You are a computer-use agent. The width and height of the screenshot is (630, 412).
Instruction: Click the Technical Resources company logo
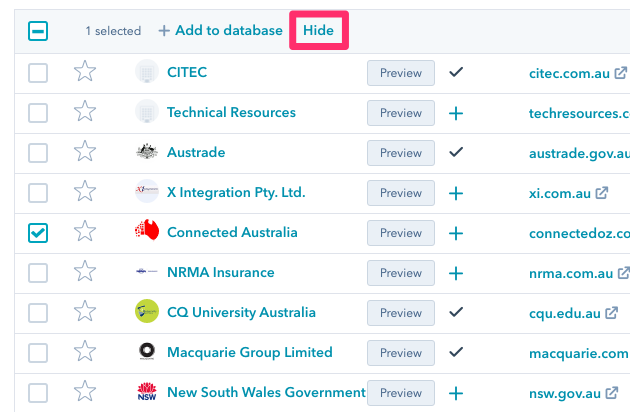tap(147, 112)
